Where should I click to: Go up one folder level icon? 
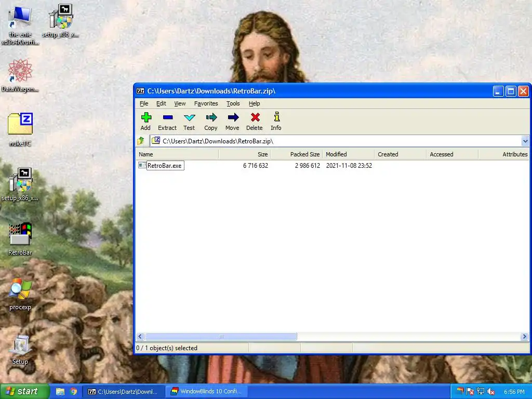[x=141, y=141]
